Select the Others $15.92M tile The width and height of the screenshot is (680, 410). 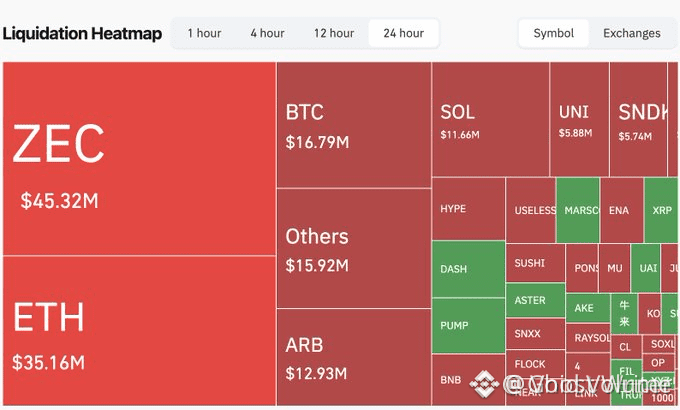coord(354,249)
